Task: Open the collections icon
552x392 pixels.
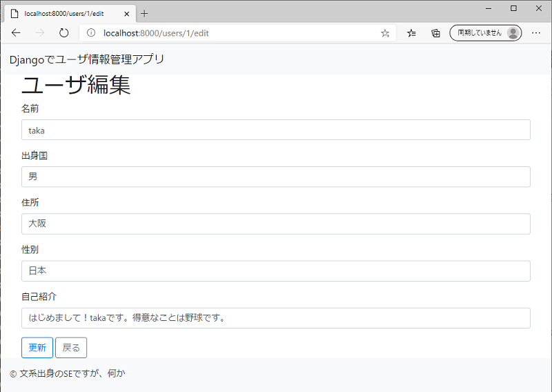Action: click(435, 33)
